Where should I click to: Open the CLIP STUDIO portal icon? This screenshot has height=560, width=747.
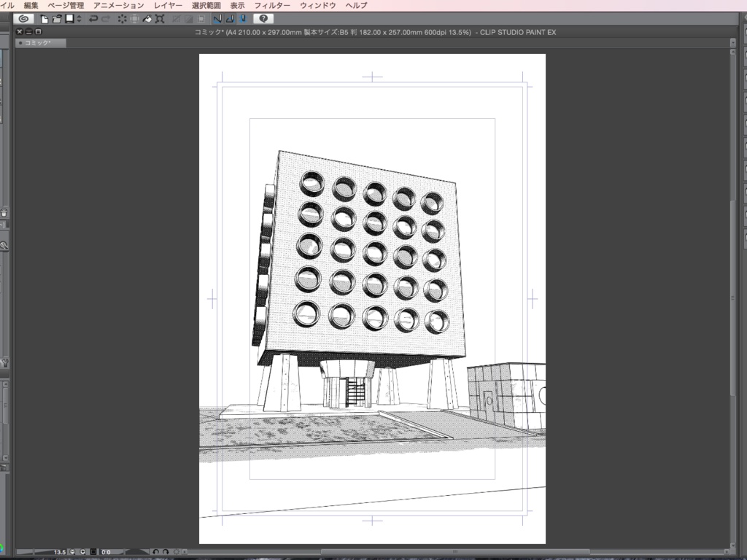(x=24, y=18)
